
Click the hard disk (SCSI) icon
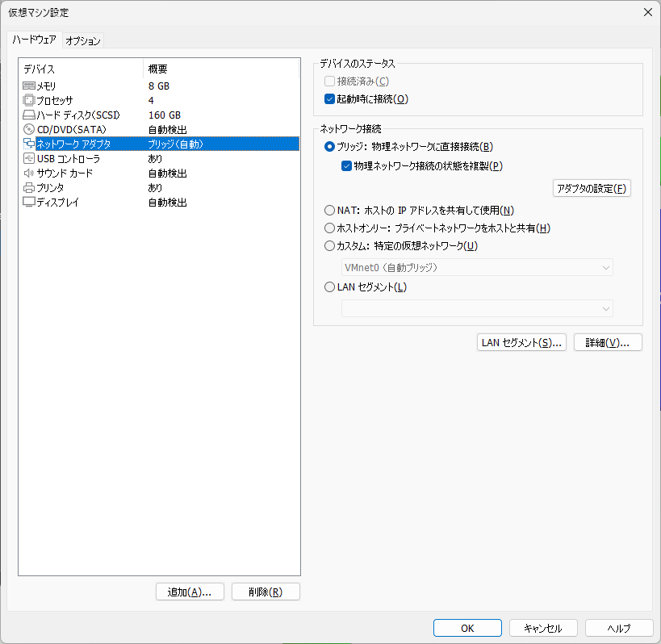point(29,115)
